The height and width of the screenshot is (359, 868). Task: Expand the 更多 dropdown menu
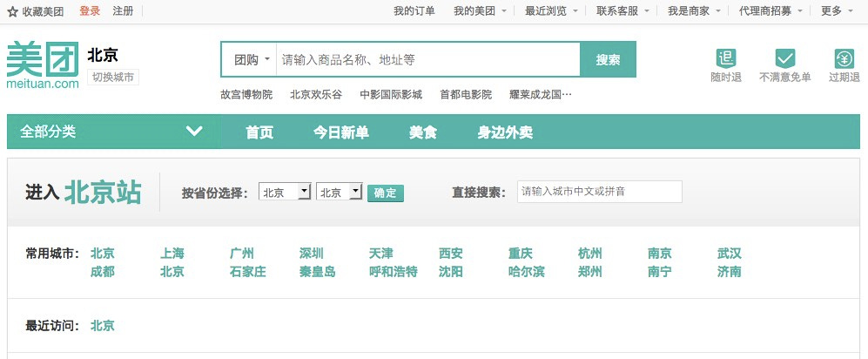837,11
